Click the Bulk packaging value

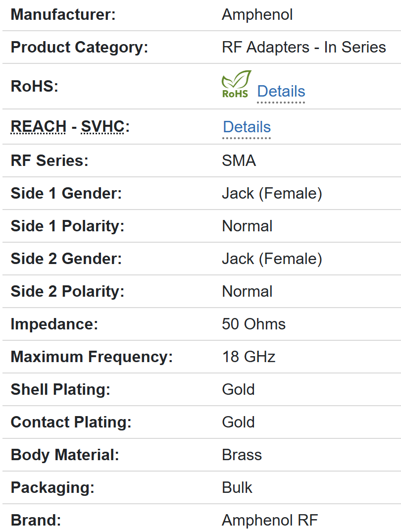coord(237,487)
